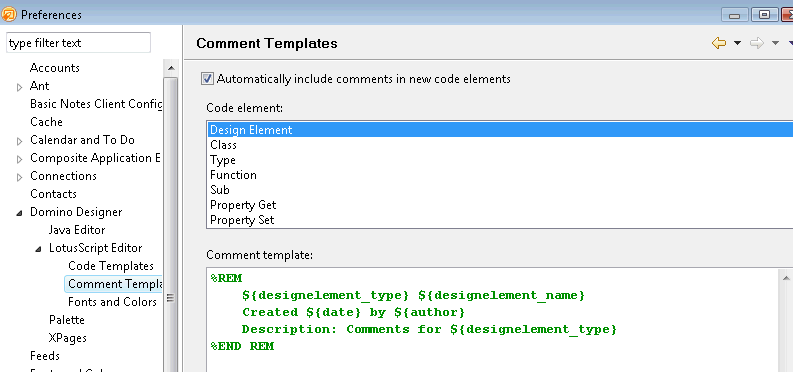
Task: Select Accounts in the preferences tree
Action: [x=55, y=68]
